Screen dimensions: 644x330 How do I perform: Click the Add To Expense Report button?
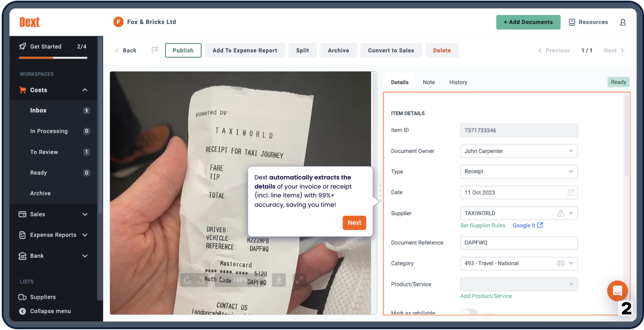pos(245,50)
